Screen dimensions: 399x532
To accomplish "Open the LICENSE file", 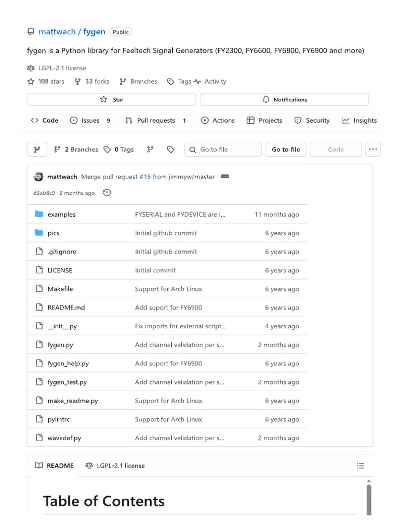I will (x=60, y=270).
